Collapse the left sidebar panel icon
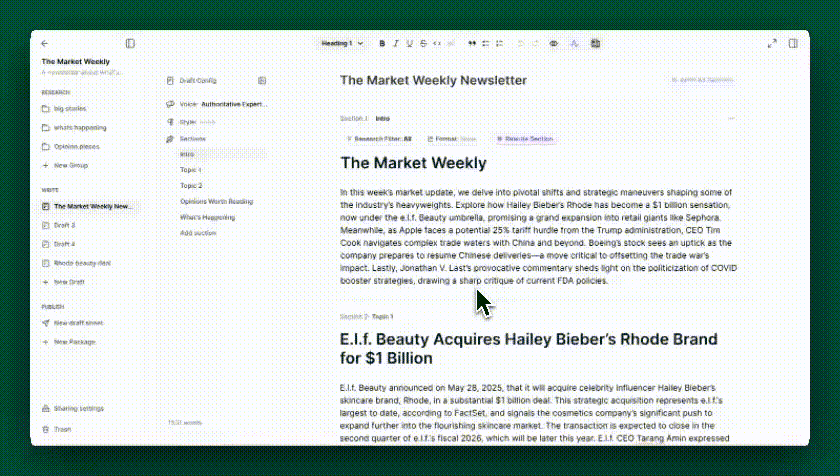This screenshot has height=476, width=840. coord(130,43)
